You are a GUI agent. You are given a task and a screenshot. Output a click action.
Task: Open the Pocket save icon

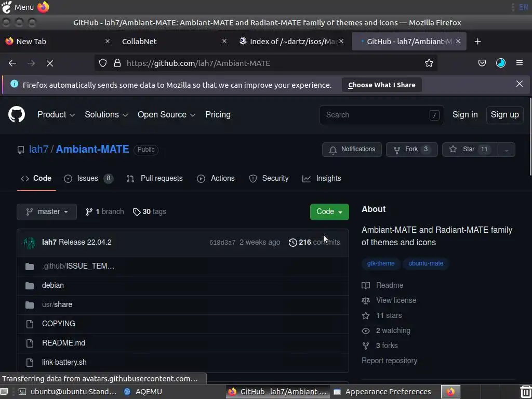point(482,63)
